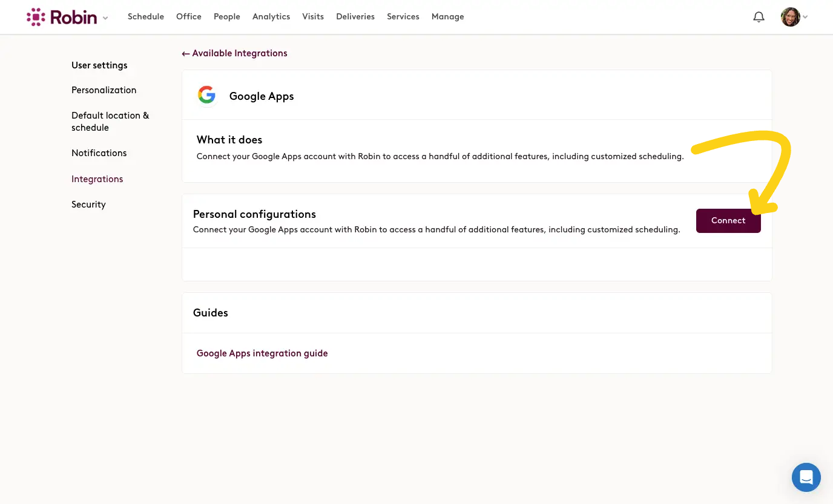Open Notifications settings in the sidebar
The image size is (833, 504).
[x=99, y=153]
